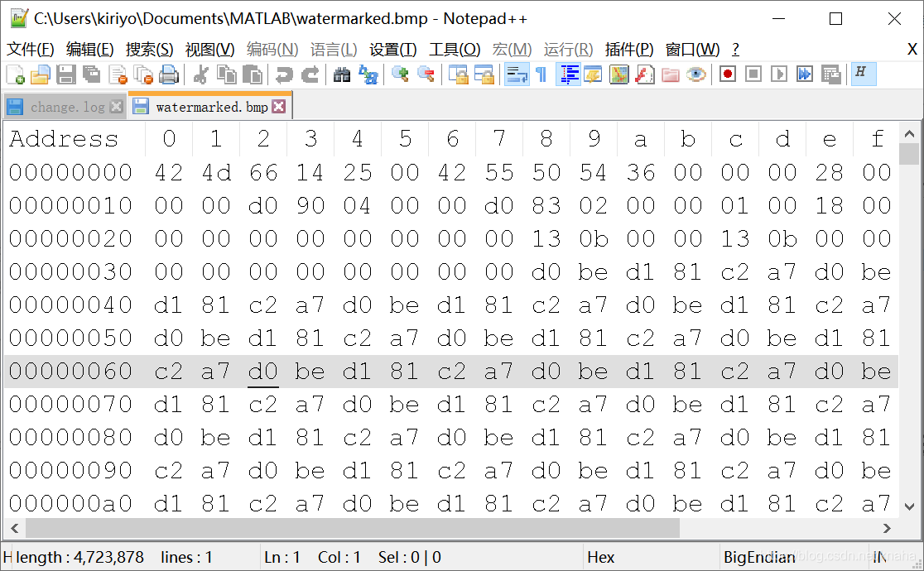Viewport: 924px width, 571px height.
Task: Open the 编辑(E) menu
Action: click(89, 50)
